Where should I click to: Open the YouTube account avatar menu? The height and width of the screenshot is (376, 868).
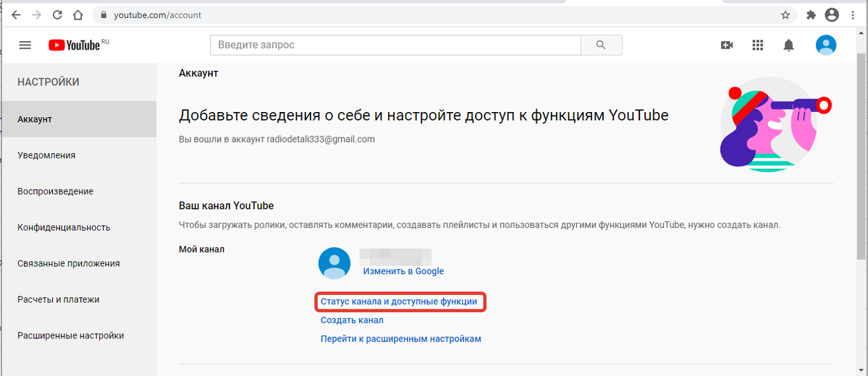click(826, 45)
